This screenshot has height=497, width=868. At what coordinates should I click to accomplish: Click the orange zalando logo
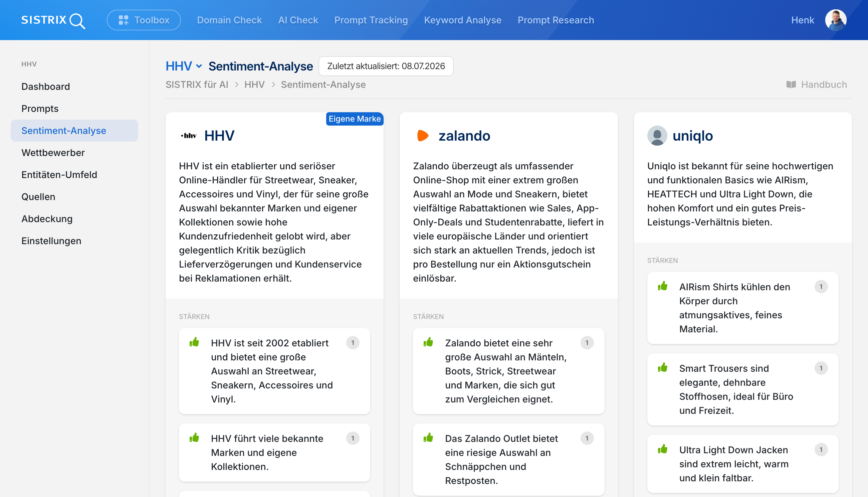[x=423, y=136]
